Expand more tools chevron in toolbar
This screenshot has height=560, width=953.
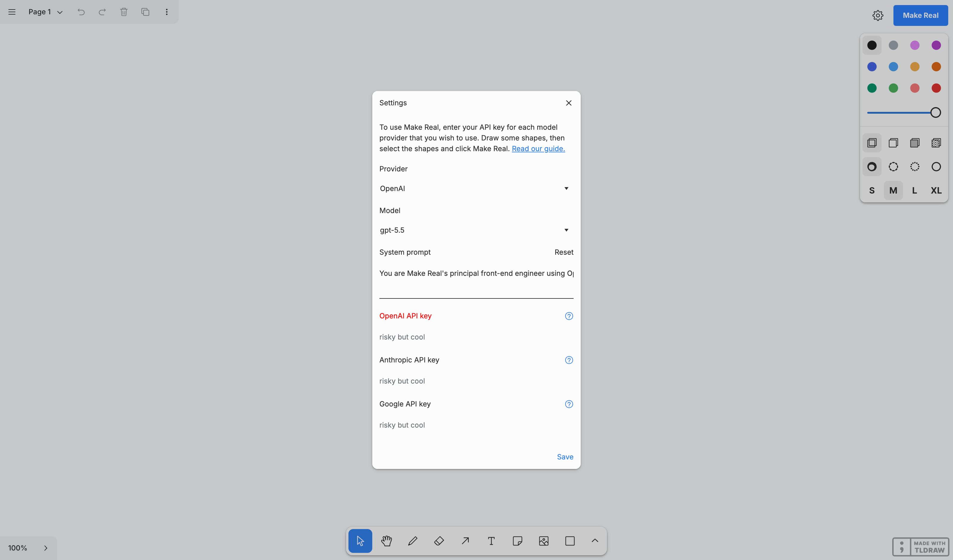coord(595,541)
